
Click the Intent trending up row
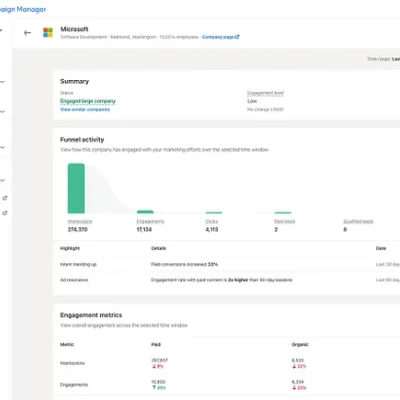click(x=227, y=264)
